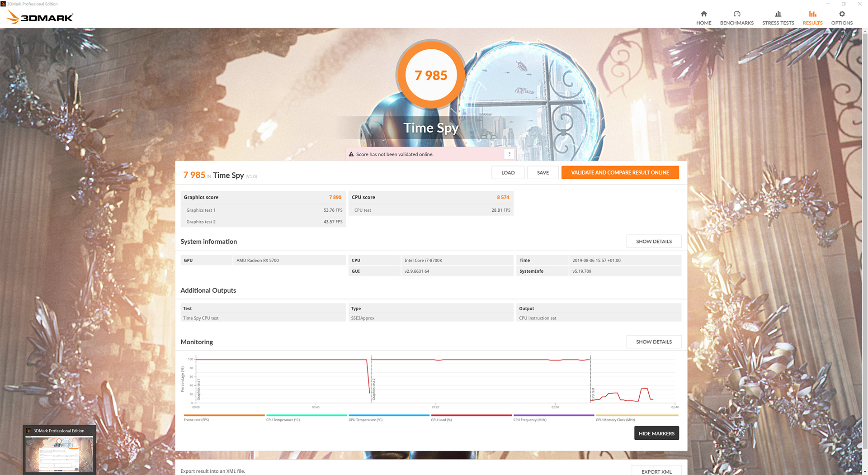
Task: Select the Graphics test 1 row
Action: [263, 210]
